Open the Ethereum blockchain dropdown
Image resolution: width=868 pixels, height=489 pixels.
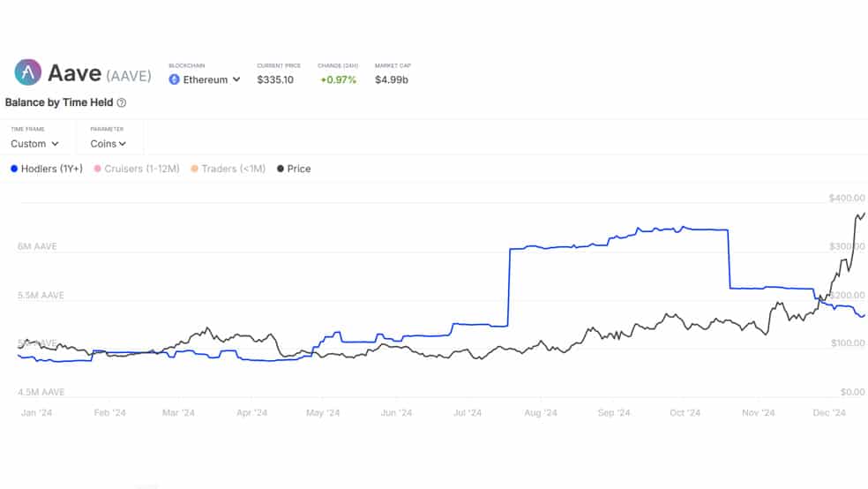(x=205, y=79)
